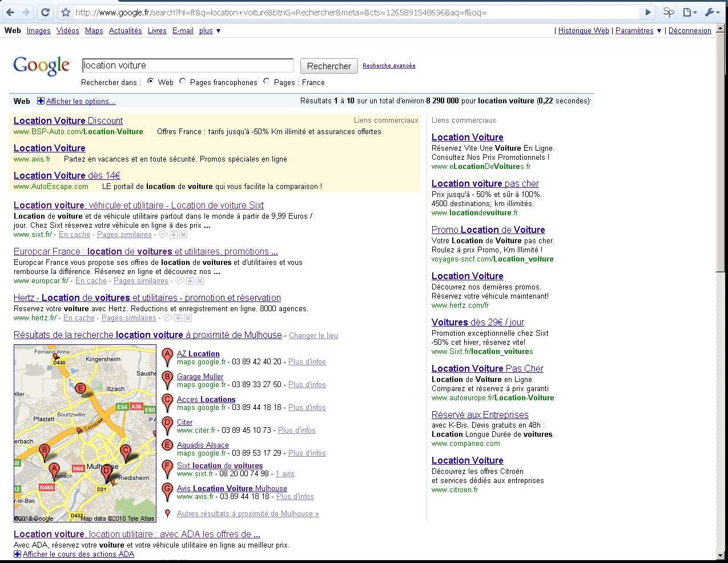Click the Mulhouse map thumbnail
The height and width of the screenshot is (563, 728).
coord(85,433)
